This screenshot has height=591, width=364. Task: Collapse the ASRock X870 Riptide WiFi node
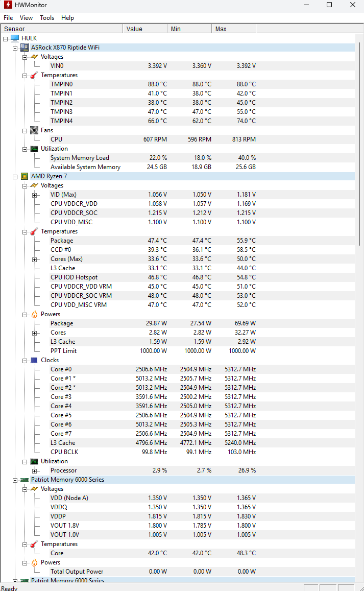15,48
